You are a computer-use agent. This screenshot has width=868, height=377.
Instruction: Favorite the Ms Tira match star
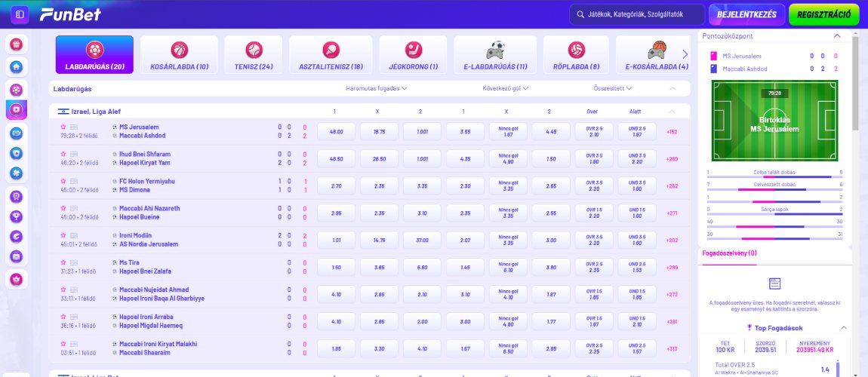pos(63,262)
